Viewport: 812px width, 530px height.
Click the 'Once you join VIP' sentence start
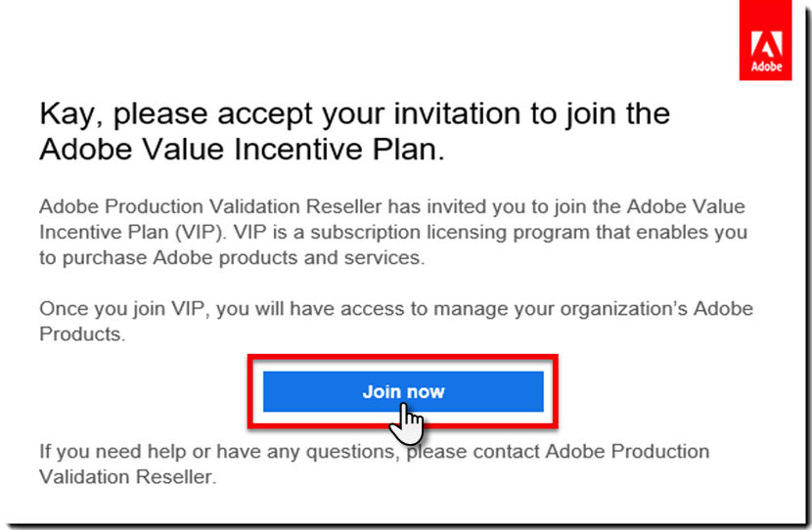122,308
